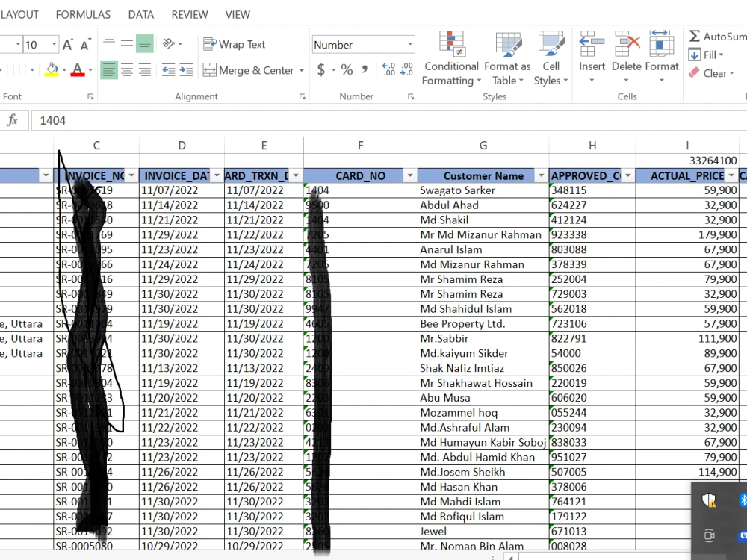Increase the indent level
Viewport: 747px width, 560px height.
186,70
